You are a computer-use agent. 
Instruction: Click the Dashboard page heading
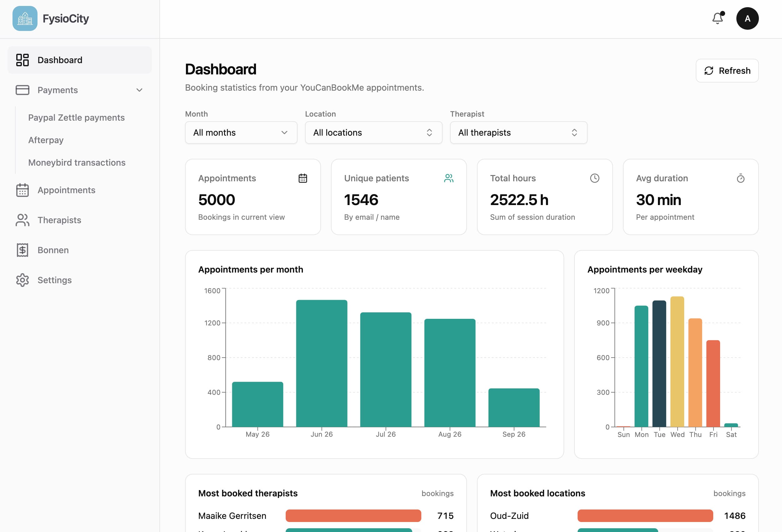click(x=221, y=69)
